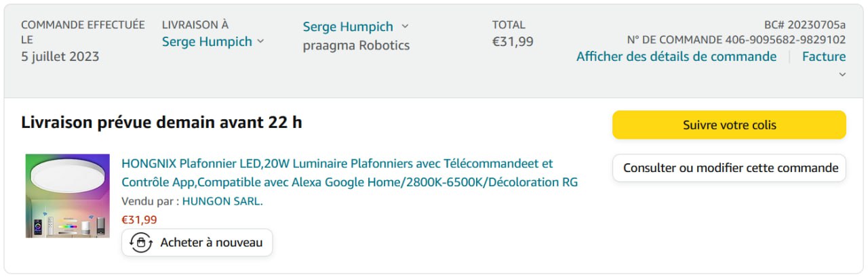Click the Livraison prévue demain heading

coord(161,123)
